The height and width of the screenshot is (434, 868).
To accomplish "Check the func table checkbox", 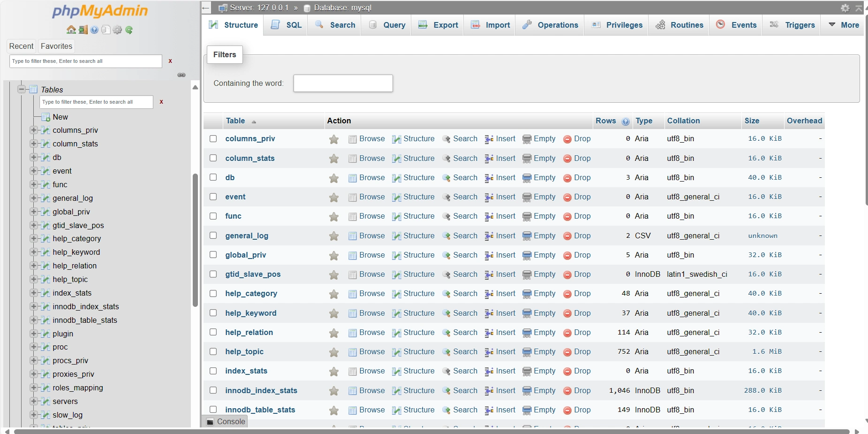I will [x=213, y=216].
